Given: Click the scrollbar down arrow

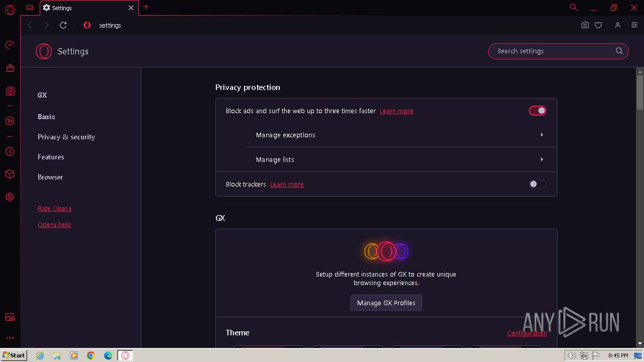Looking at the screenshot, I should coord(640,343).
